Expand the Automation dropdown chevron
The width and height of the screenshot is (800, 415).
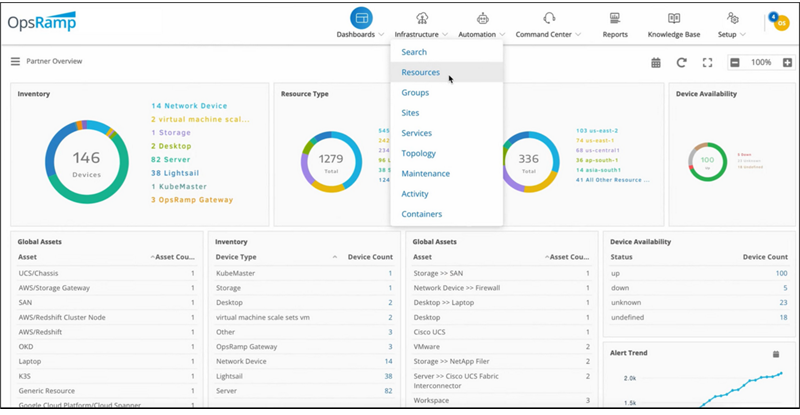pos(502,35)
